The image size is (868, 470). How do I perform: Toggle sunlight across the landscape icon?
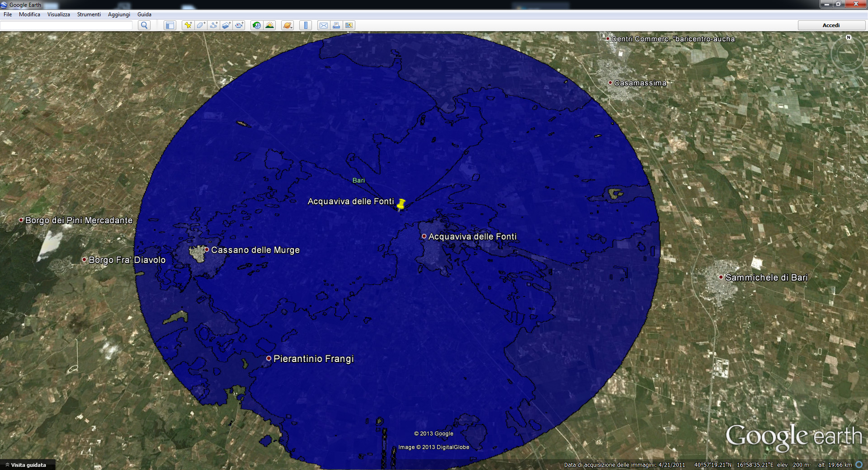pyautogui.click(x=270, y=25)
